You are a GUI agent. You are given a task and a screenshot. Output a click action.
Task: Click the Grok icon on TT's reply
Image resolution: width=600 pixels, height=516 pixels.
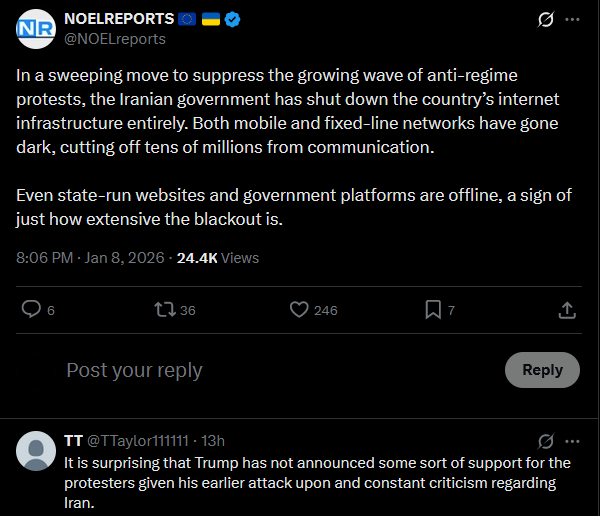546,441
